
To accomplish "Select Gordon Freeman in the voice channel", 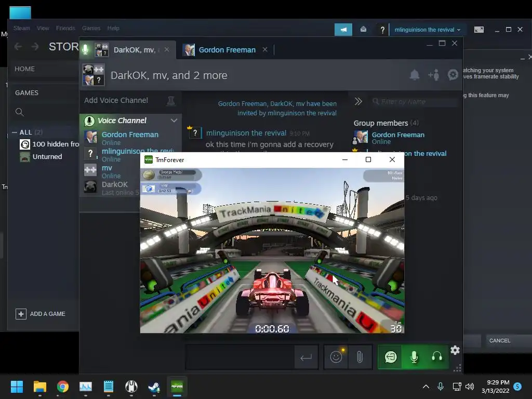I will point(130,138).
